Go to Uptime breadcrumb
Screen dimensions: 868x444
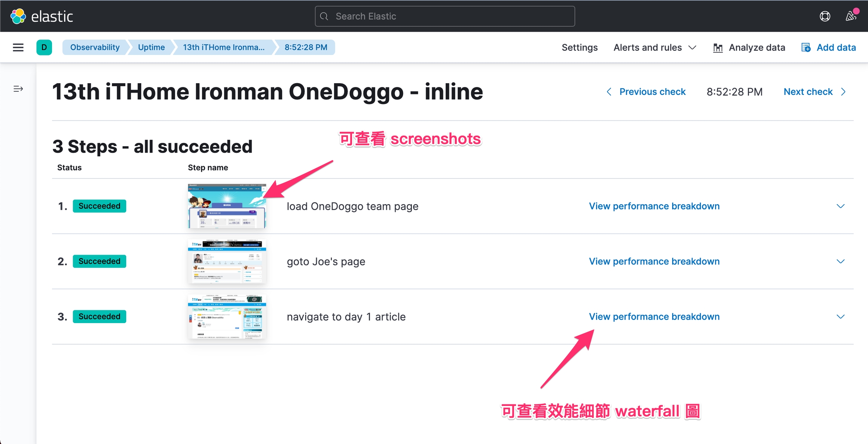151,47
